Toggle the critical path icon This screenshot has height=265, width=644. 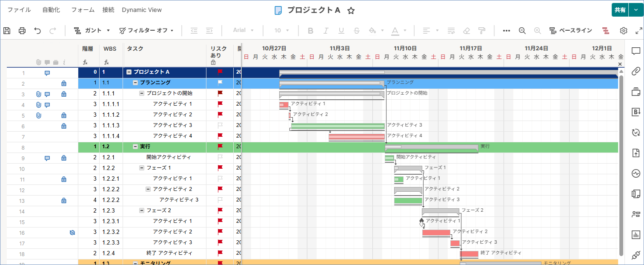(606, 30)
